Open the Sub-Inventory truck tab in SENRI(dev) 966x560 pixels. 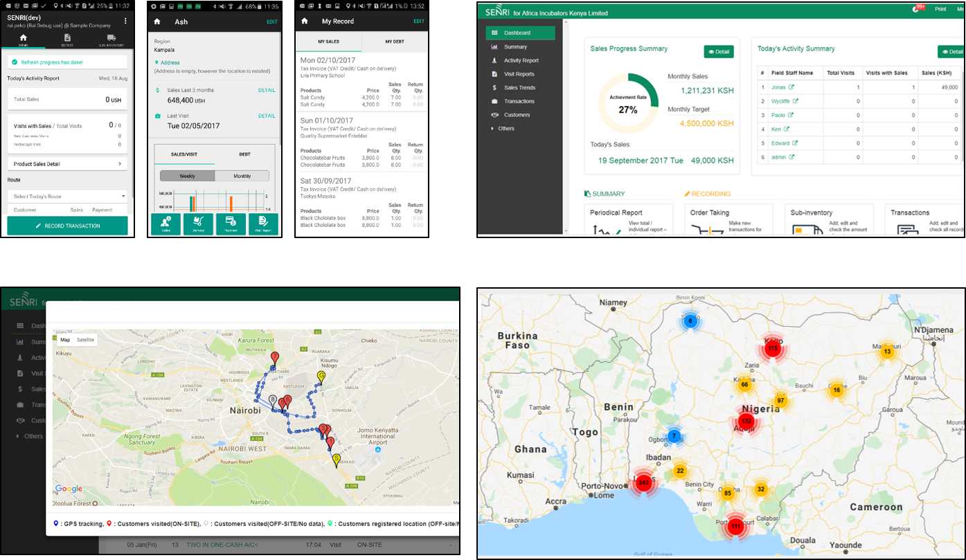111,39
